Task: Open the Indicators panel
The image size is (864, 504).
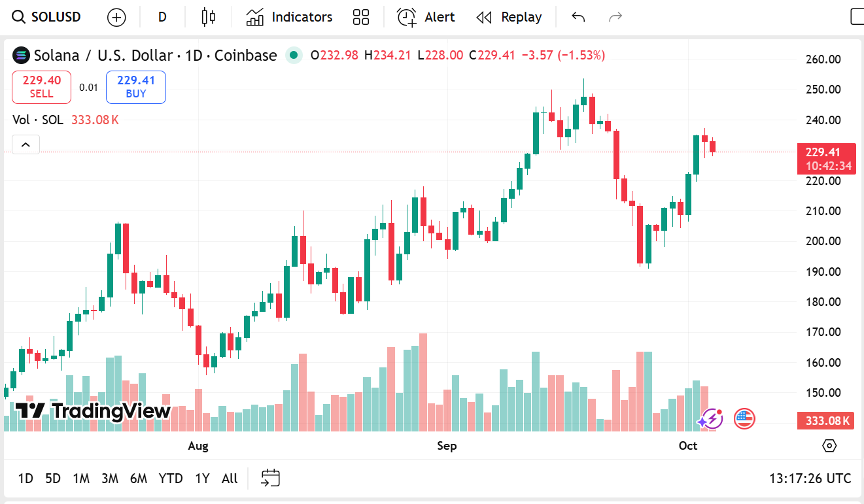Action: tap(289, 17)
